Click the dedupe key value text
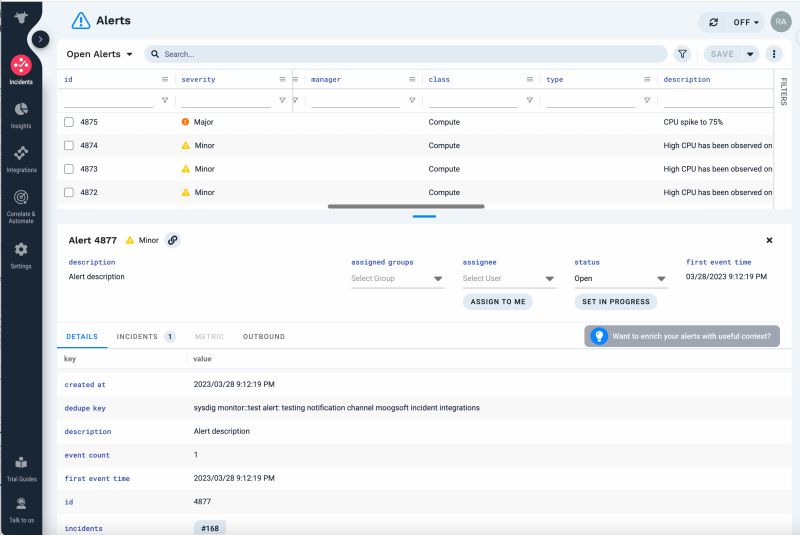The height and width of the screenshot is (535, 800). (x=336, y=408)
